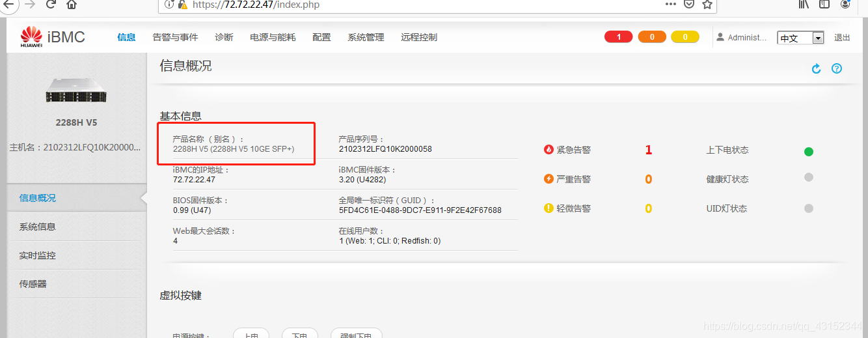
Task: Open the 中文 language dropdown
Action: pos(801,38)
